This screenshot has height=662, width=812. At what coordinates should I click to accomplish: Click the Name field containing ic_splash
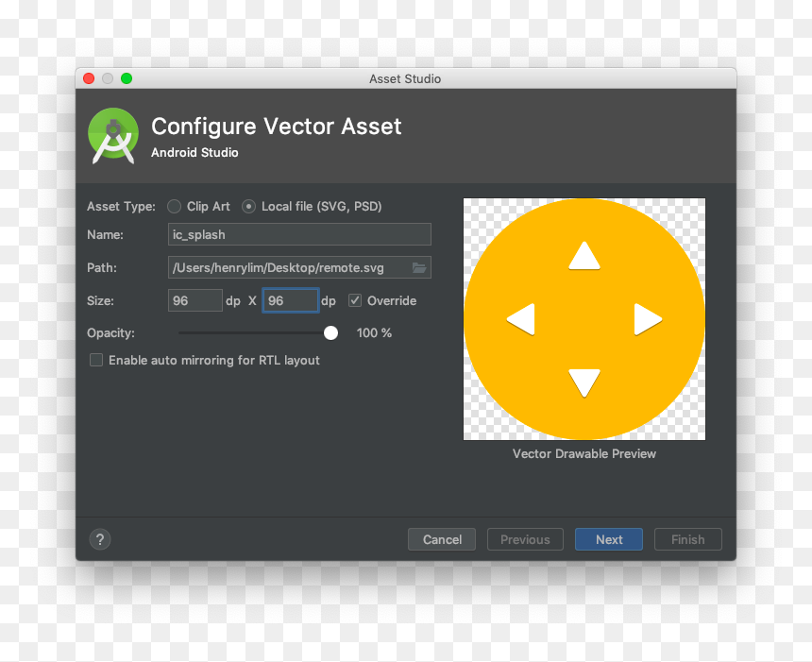pos(299,234)
